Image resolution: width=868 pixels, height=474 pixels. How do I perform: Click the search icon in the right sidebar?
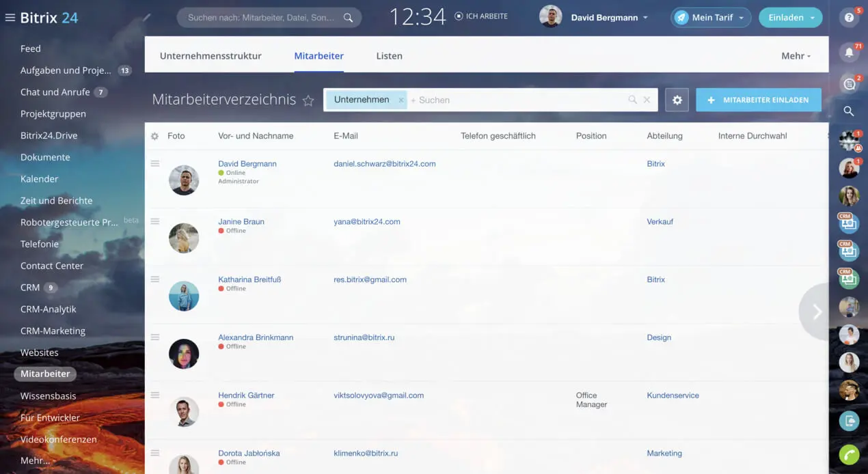849,111
